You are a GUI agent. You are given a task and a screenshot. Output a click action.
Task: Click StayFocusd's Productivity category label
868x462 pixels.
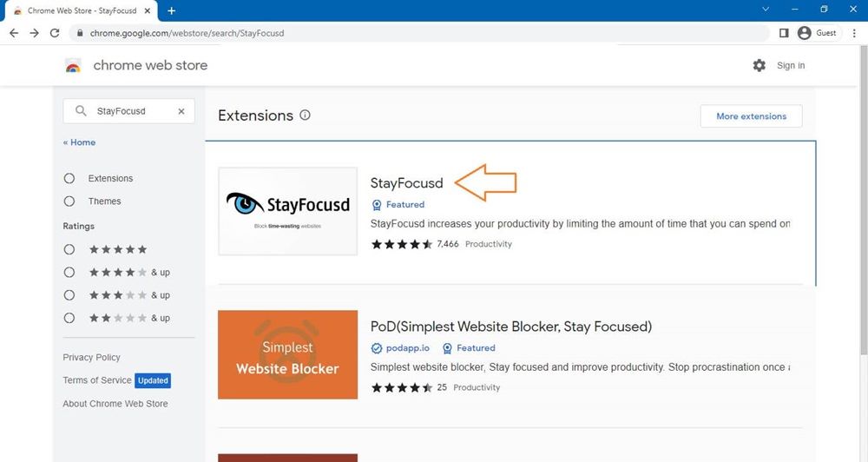tap(488, 244)
